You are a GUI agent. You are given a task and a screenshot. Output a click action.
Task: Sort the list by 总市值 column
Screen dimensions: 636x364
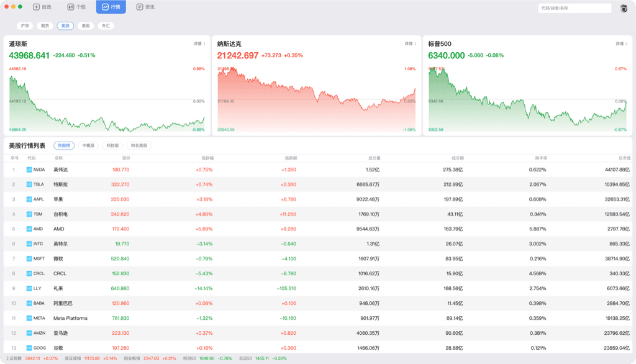(624, 158)
